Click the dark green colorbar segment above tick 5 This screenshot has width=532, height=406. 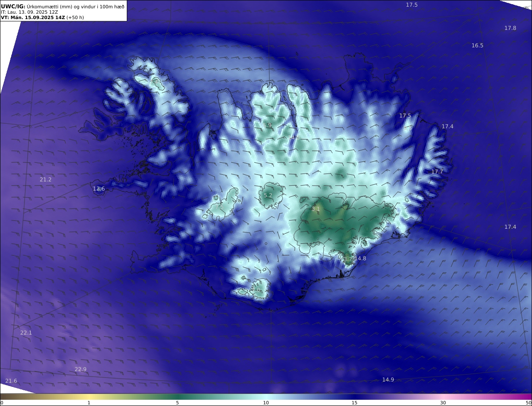click(177, 397)
